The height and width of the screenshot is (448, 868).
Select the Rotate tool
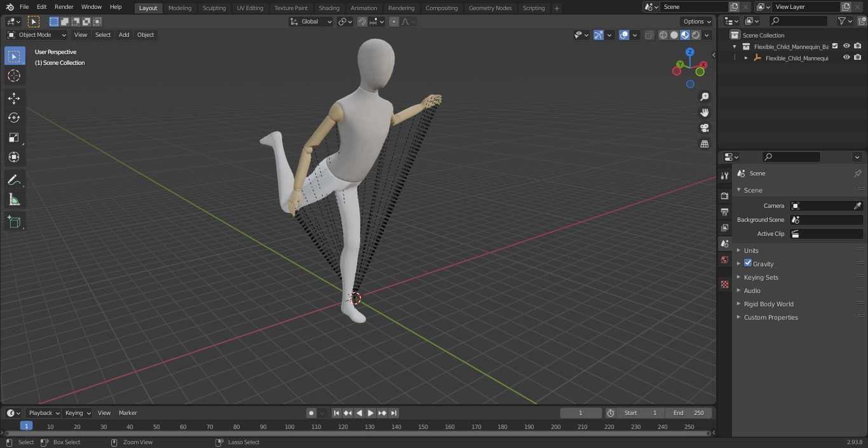14,118
